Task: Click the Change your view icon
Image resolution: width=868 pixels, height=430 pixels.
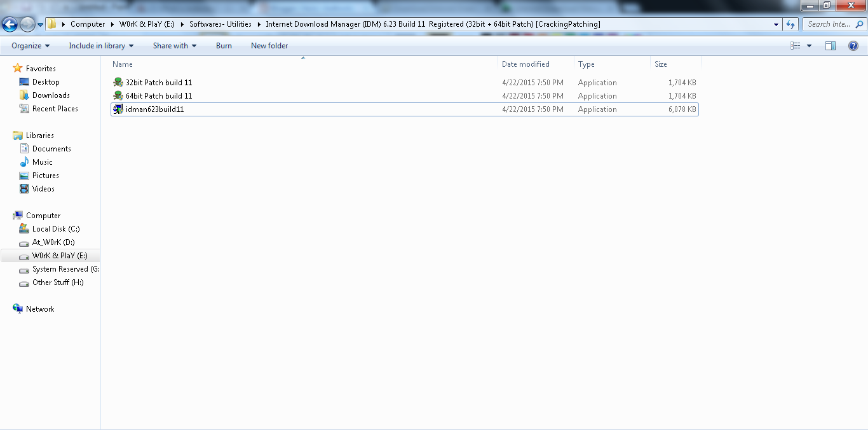Action: [796, 46]
